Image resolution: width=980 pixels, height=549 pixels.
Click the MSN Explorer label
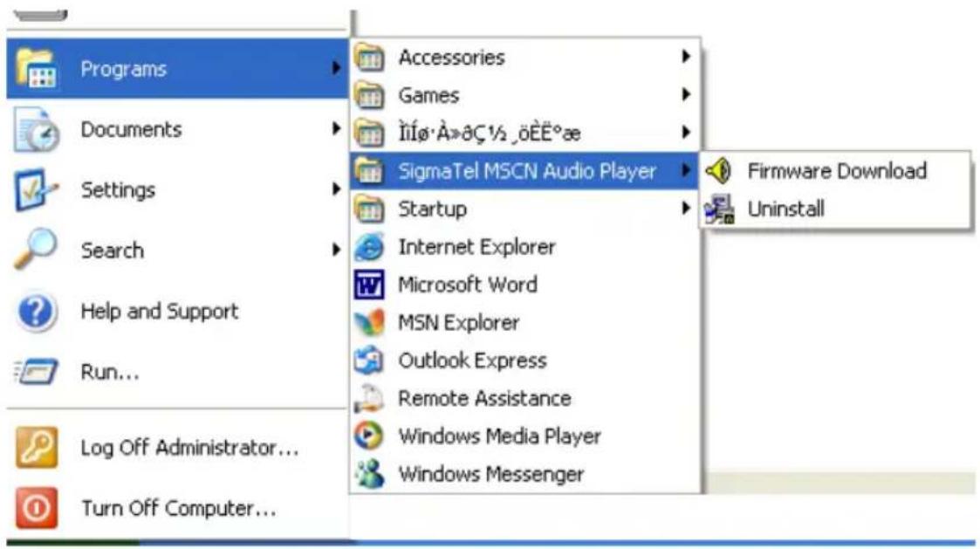459,323
